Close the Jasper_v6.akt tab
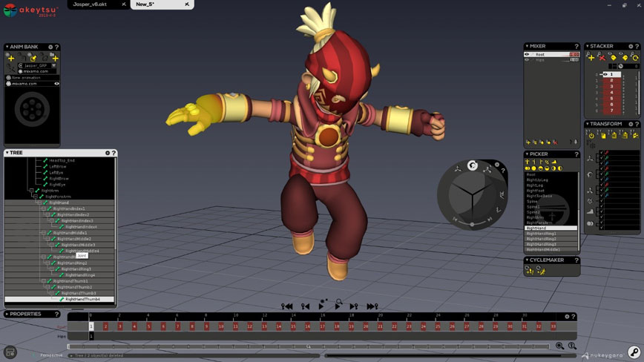644x362 pixels. (124, 4)
